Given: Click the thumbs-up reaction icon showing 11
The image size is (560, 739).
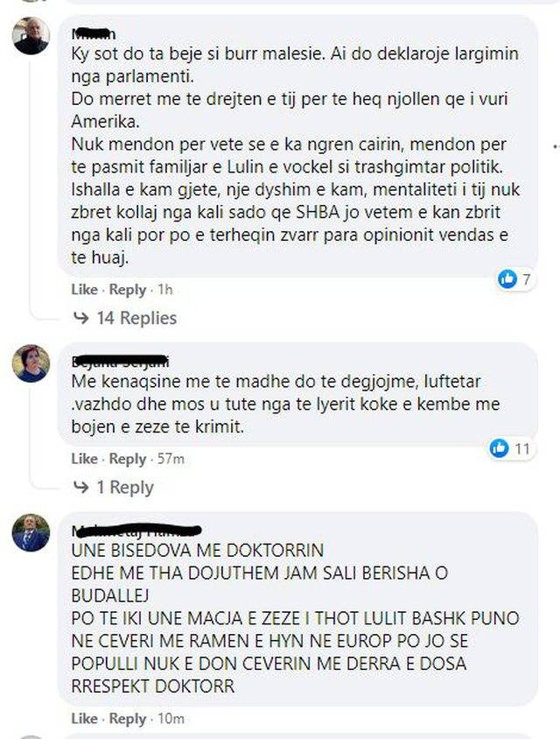Looking at the screenshot, I should (499, 447).
